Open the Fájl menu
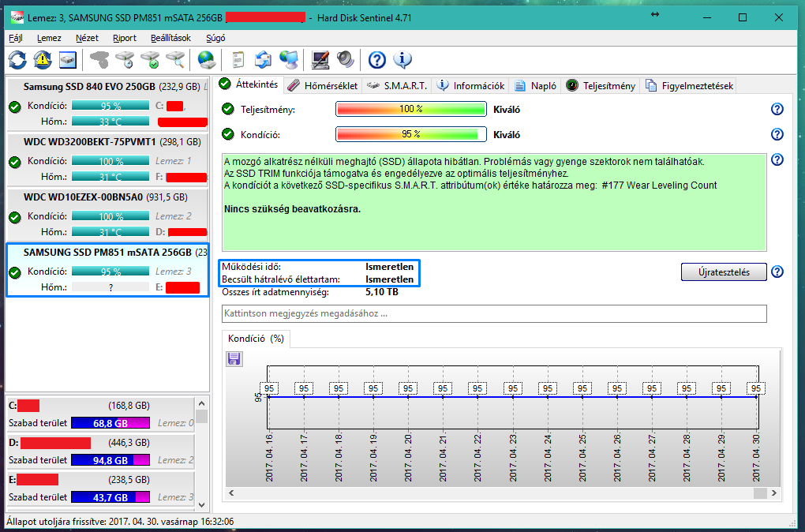 pos(16,38)
